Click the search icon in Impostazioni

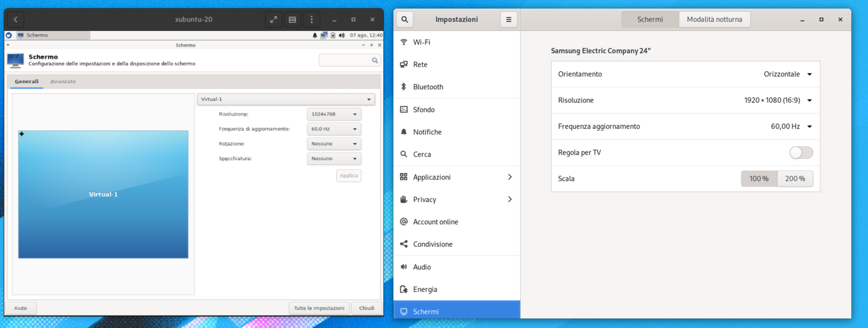click(404, 19)
